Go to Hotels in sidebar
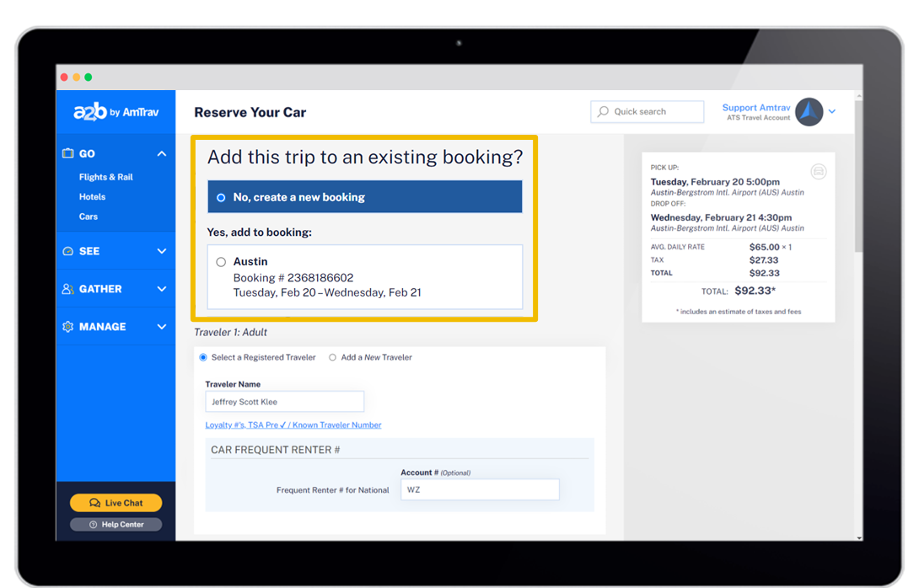The width and height of the screenshot is (919, 588). point(93,196)
